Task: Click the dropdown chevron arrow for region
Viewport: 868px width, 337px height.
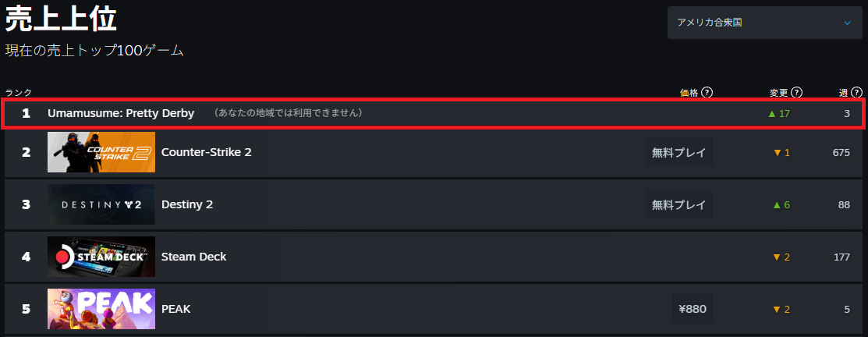Action: (848, 23)
